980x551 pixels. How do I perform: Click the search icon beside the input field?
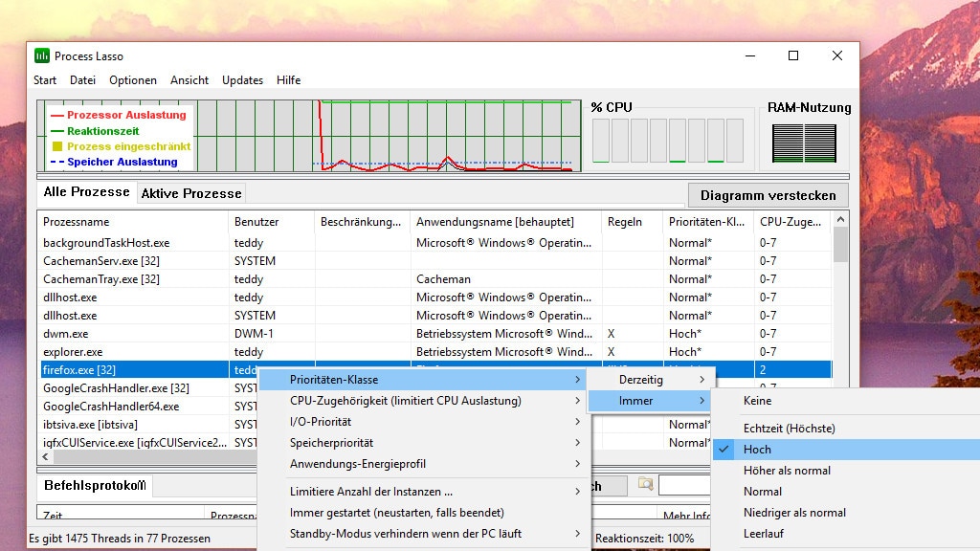(646, 483)
